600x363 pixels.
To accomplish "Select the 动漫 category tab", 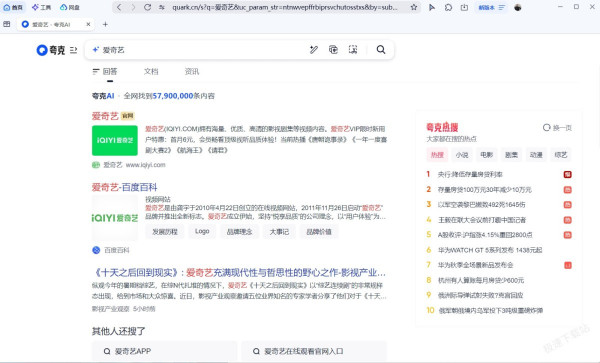I will click(x=536, y=155).
